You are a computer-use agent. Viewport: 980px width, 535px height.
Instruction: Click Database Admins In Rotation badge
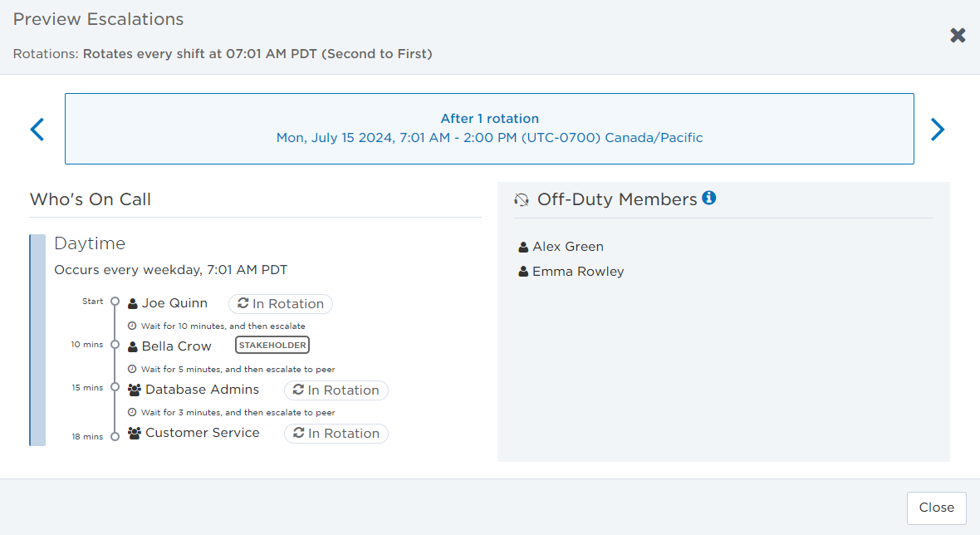coord(336,390)
